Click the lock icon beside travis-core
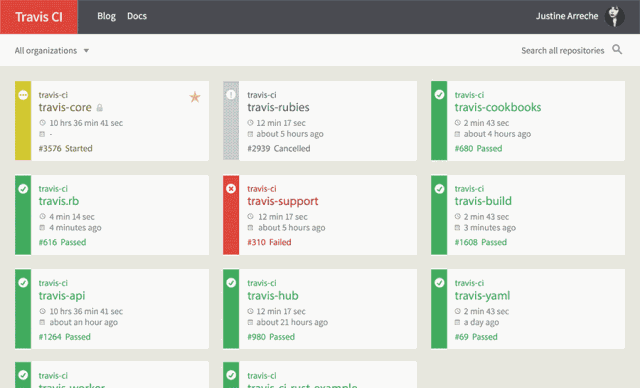640x388 pixels. click(100, 108)
